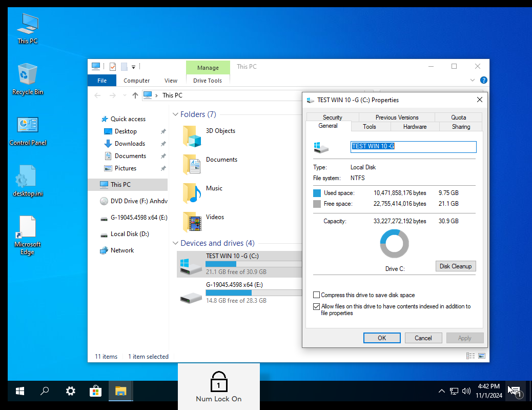The height and width of the screenshot is (410, 532).
Task: Open the Sharing tab
Action: [461, 127]
